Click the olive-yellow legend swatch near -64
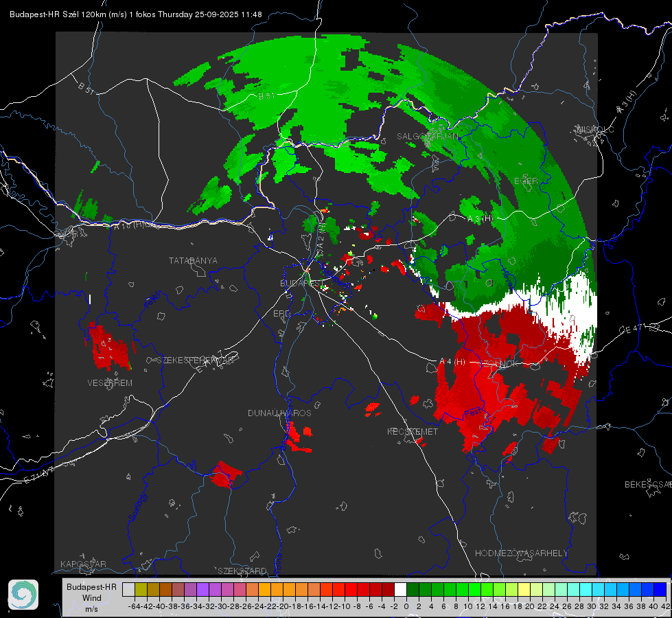 click(141, 589)
